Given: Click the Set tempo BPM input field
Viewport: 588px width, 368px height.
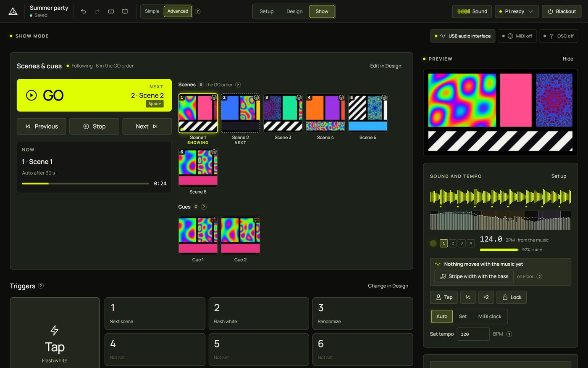Looking at the screenshot, I should coord(473,334).
